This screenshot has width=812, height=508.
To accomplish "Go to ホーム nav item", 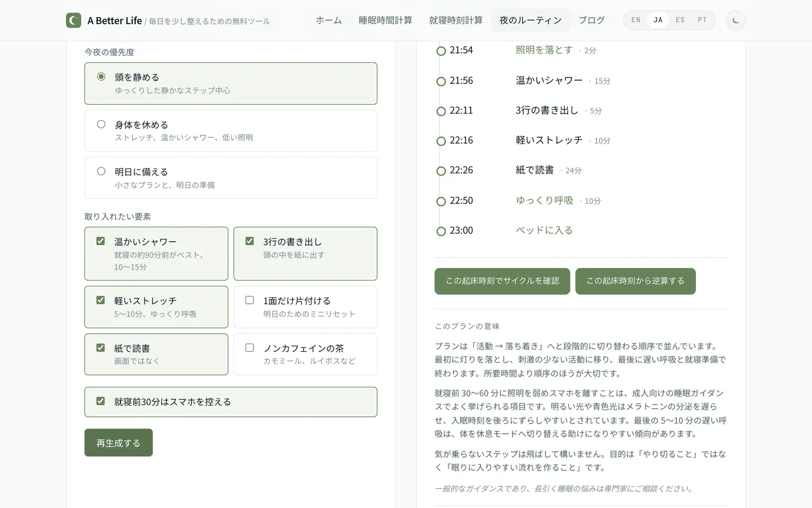I will 329,20.
